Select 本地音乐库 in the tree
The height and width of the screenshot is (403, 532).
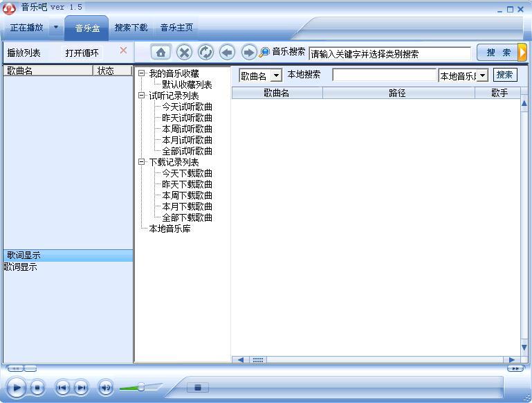(x=169, y=229)
